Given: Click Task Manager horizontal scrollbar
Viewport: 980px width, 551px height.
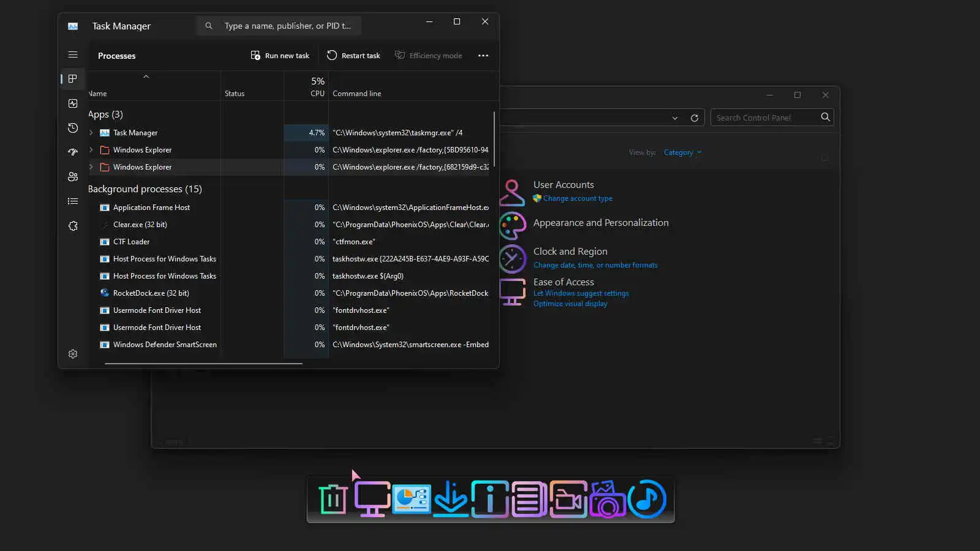Looking at the screenshot, I should [203, 364].
